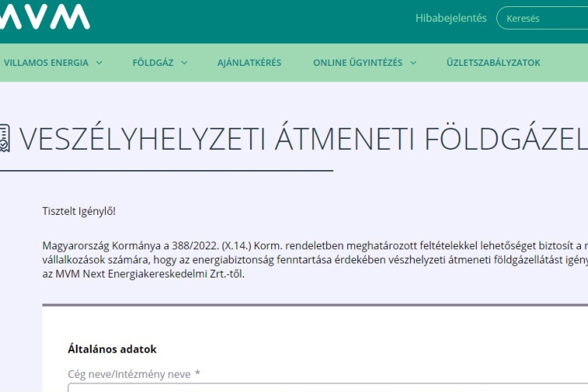588x392 pixels.
Task: Expand the chevron next to Földgáz
Action: click(184, 63)
